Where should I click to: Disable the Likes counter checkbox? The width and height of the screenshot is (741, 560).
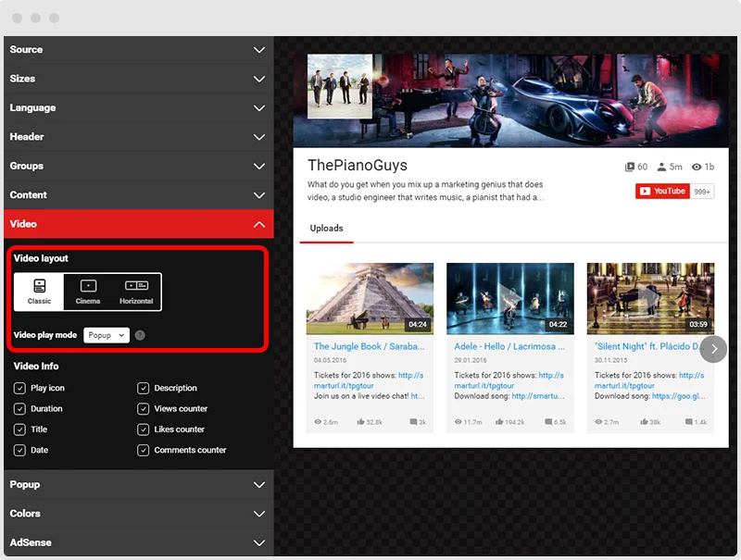(x=144, y=429)
